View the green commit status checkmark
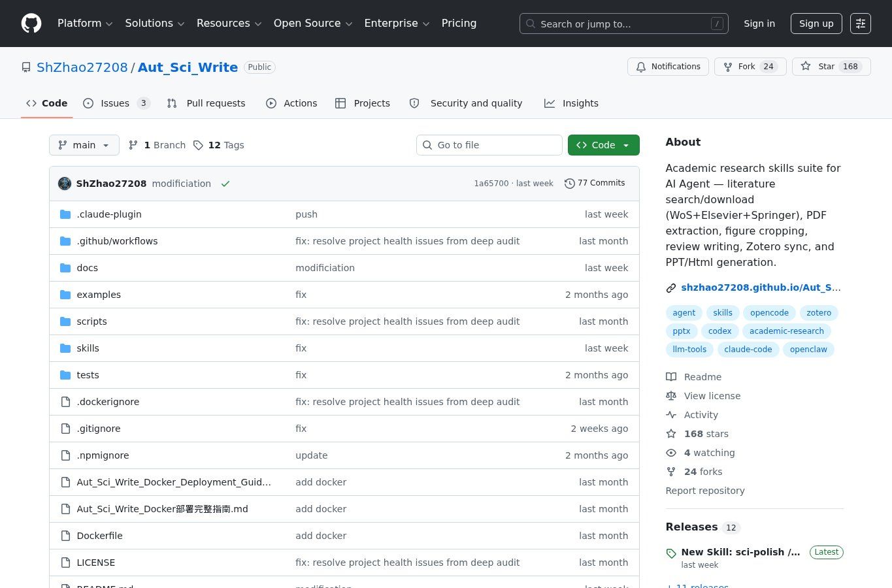Viewport: 892px width, 588px height. tap(225, 184)
